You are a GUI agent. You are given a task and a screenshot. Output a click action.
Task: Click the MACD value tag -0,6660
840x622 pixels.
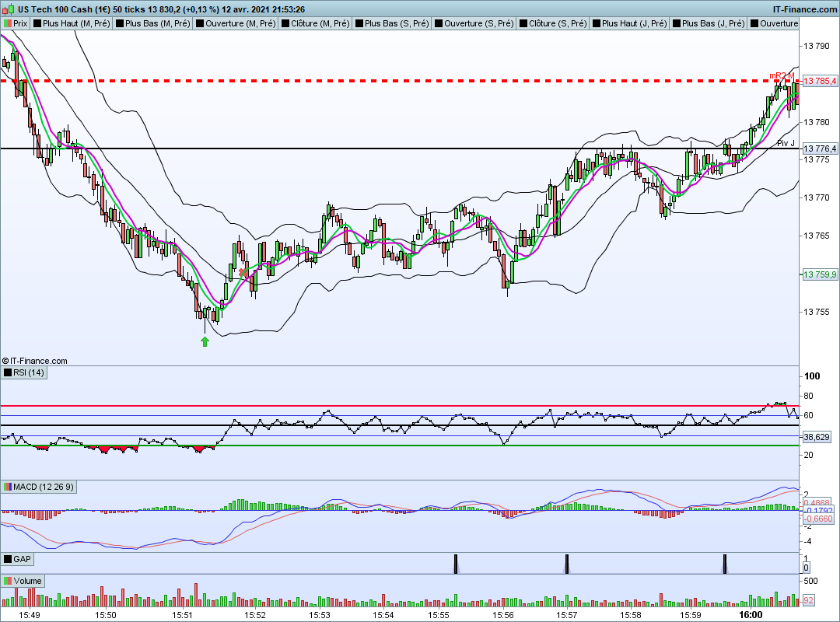[818, 519]
